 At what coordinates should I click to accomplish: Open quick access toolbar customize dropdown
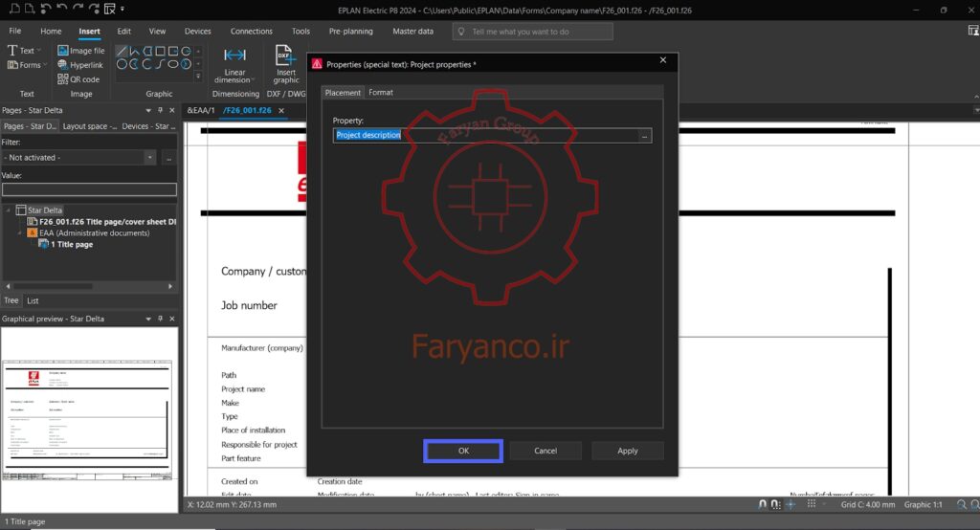click(122, 10)
